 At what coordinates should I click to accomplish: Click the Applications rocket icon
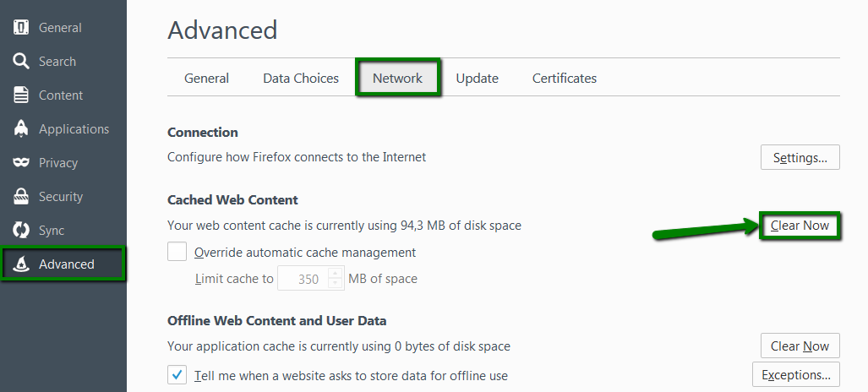point(21,128)
